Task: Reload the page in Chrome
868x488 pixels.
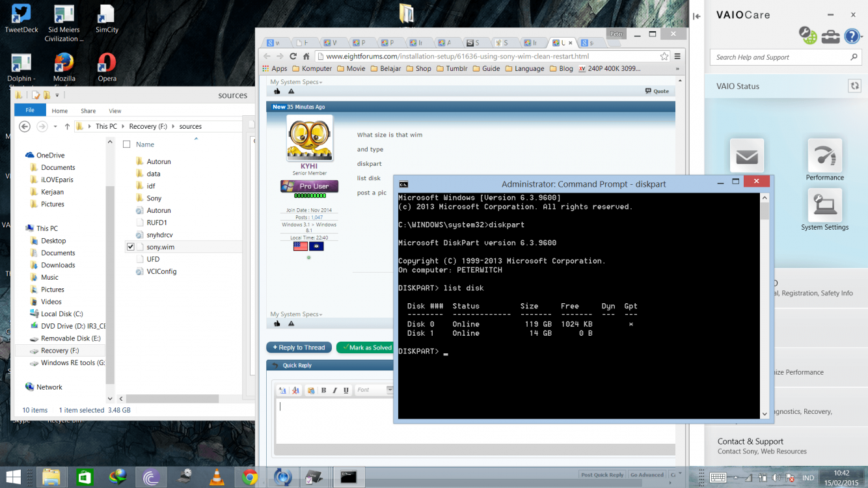Action: tap(293, 57)
